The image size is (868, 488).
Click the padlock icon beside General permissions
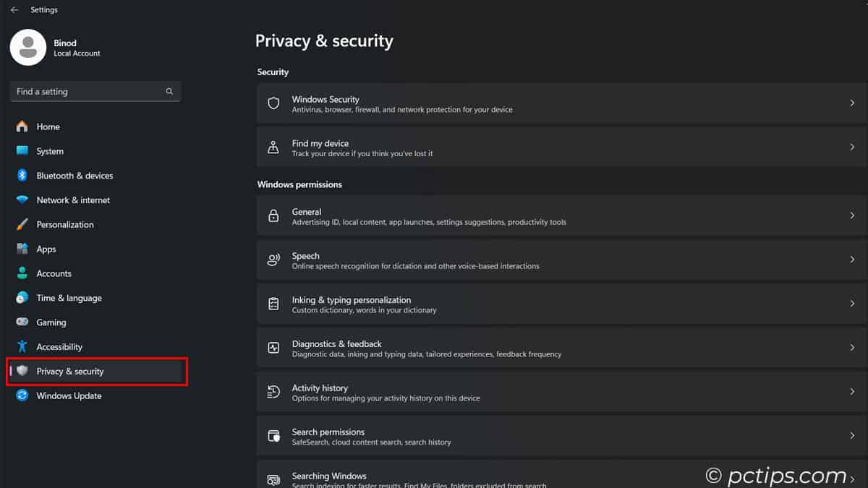[273, 216]
